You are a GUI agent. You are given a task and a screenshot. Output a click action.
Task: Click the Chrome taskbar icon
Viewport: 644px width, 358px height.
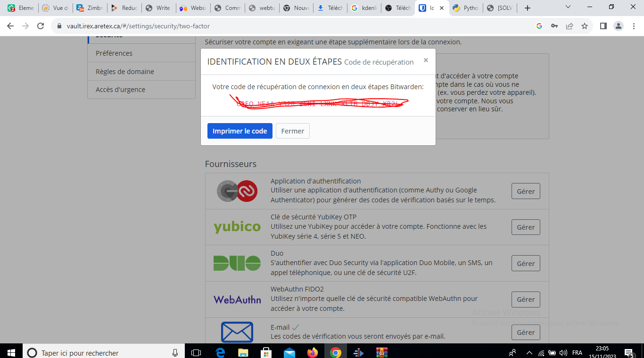[336, 352]
